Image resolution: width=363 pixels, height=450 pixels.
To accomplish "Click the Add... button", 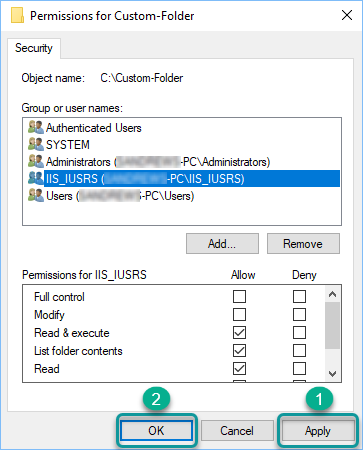I will 222,244.
